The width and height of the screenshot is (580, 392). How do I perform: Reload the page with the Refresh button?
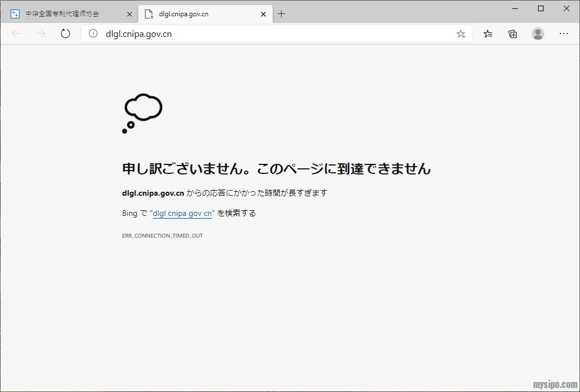66,34
